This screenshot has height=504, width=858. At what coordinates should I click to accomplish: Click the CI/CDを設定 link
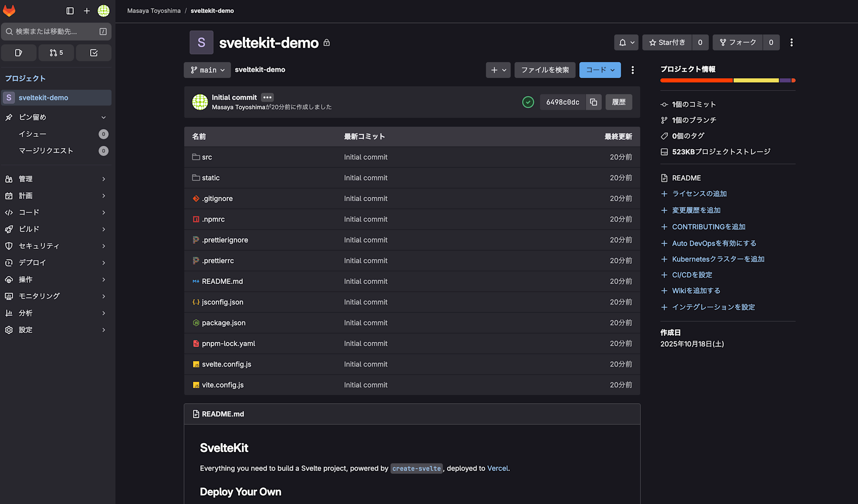point(692,275)
